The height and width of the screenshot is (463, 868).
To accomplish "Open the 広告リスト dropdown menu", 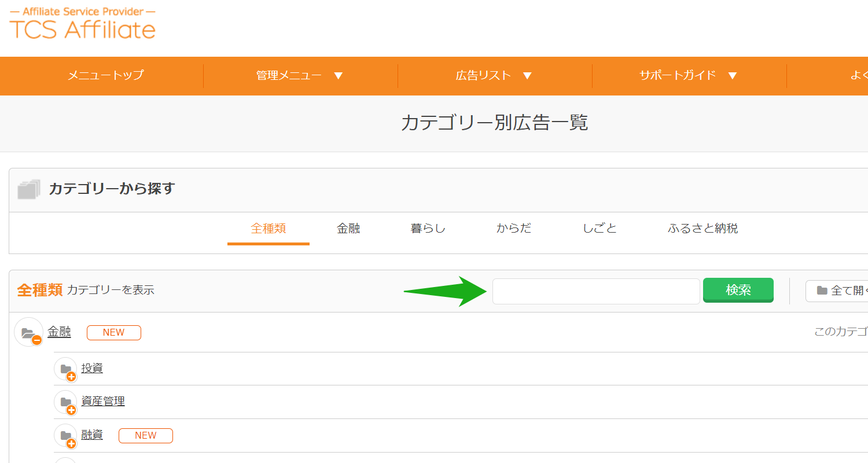I will 494,75.
